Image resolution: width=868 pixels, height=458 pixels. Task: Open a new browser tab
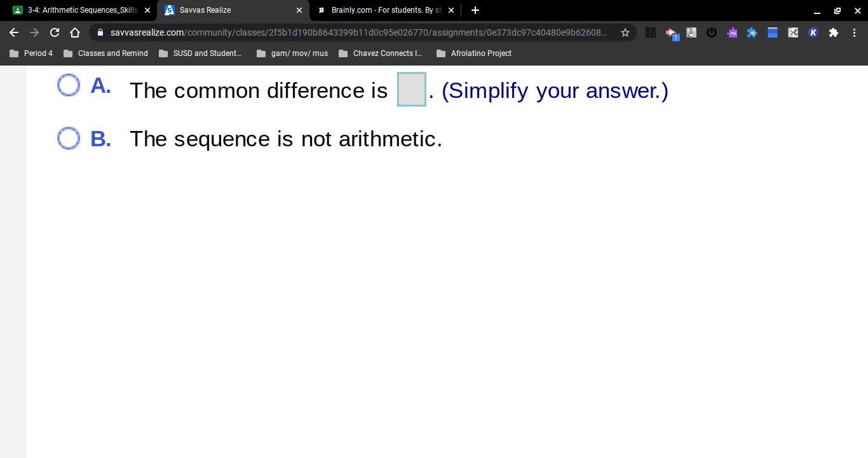click(475, 10)
